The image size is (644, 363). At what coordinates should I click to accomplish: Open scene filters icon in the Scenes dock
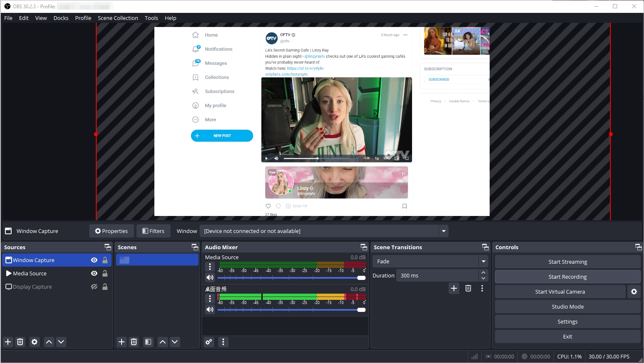pos(148,342)
